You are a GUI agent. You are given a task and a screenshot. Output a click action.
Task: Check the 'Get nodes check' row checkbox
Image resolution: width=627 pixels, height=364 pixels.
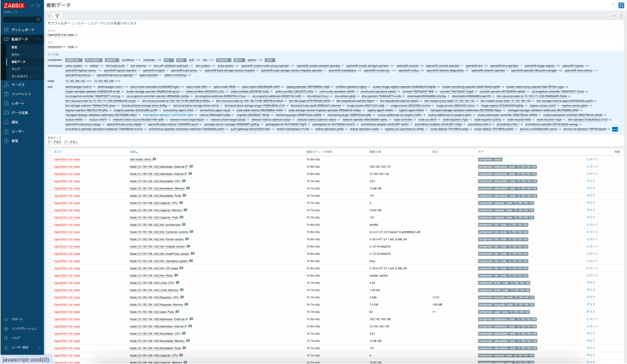(49, 159)
